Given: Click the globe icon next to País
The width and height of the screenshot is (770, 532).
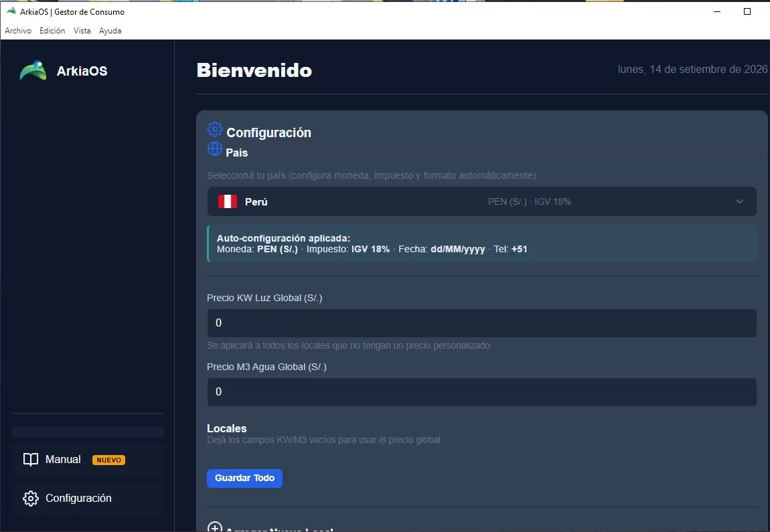Looking at the screenshot, I should pos(215,149).
